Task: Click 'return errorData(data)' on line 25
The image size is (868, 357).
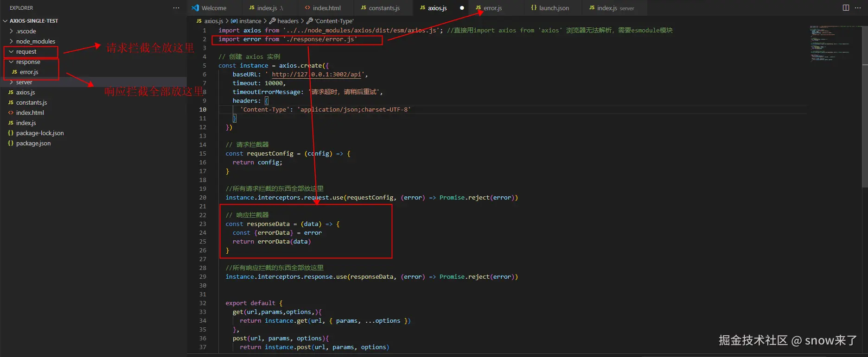Action: coord(272,242)
